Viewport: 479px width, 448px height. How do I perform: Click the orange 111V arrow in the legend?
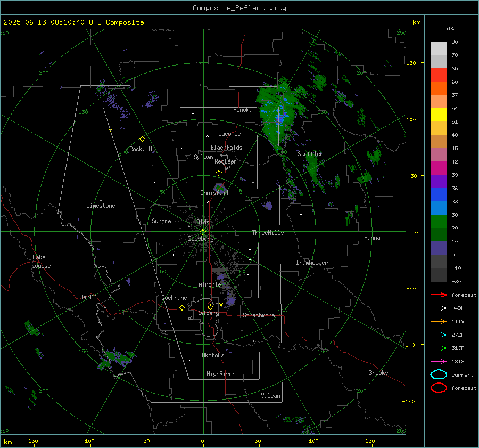[x=439, y=321]
